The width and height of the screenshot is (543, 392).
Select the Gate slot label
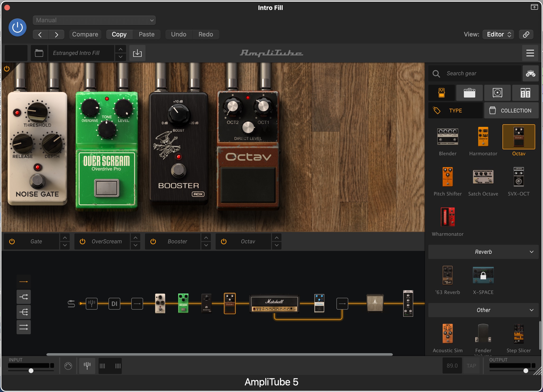click(x=36, y=242)
